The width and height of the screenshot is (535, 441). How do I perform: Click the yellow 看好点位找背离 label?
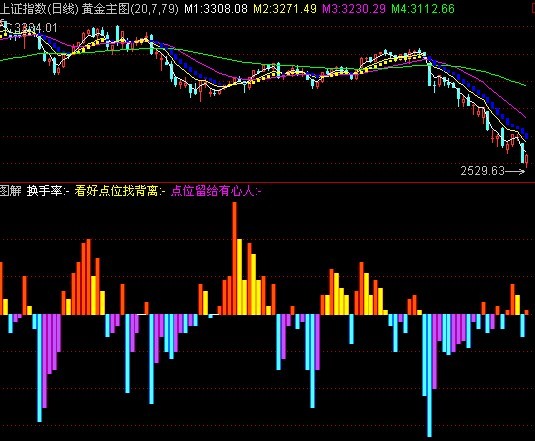coord(120,191)
